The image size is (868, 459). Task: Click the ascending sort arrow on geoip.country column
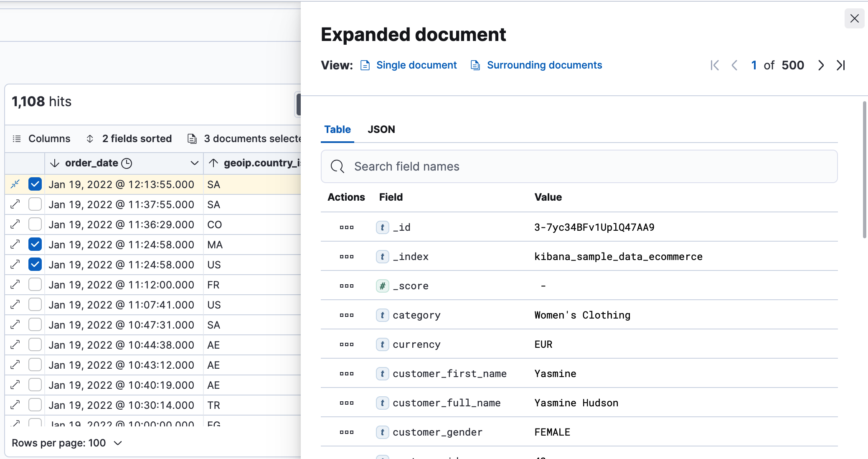pos(213,163)
